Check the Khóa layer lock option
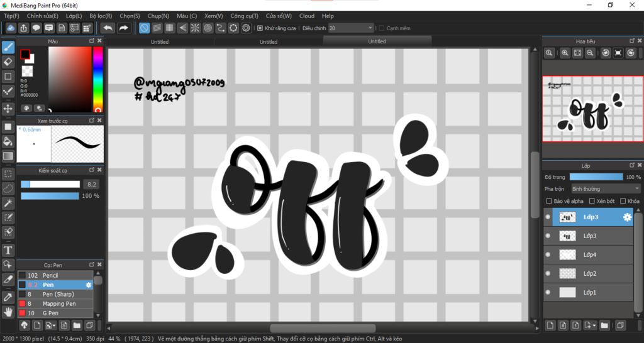644x343 pixels. pyautogui.click(x=623, y=201)
